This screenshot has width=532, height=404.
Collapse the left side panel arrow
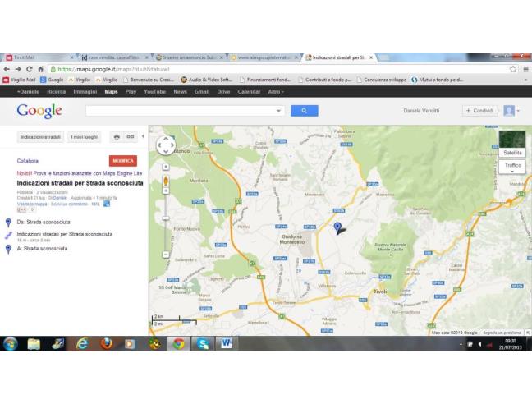[144, 136]
